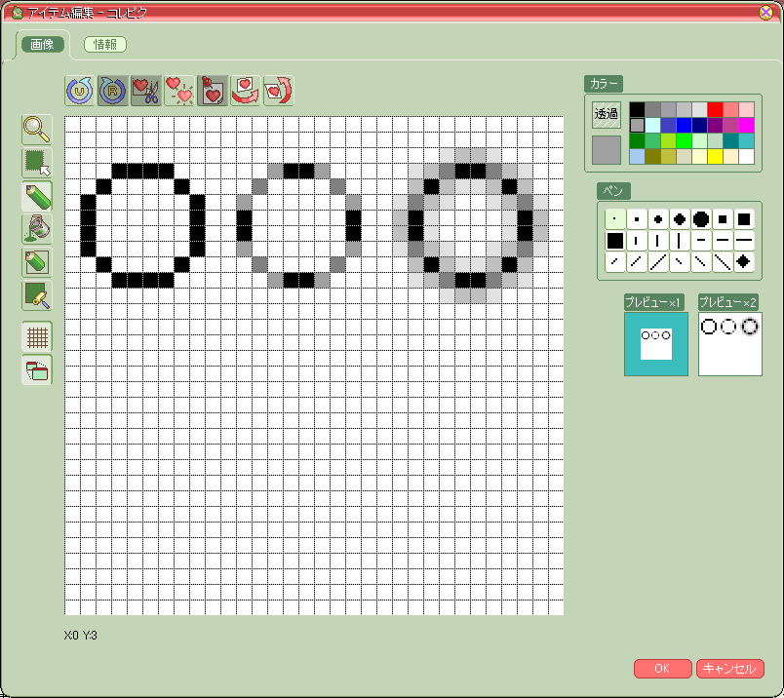This screenshot has height=698, width=784.
Task: Select the longest backslash diagonal pen
Action: pos(722,262)
